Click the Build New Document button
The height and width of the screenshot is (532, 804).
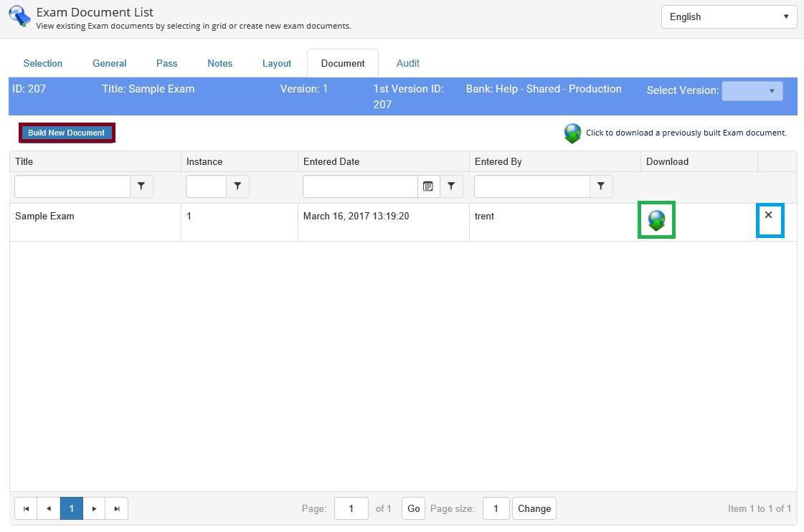67,133
